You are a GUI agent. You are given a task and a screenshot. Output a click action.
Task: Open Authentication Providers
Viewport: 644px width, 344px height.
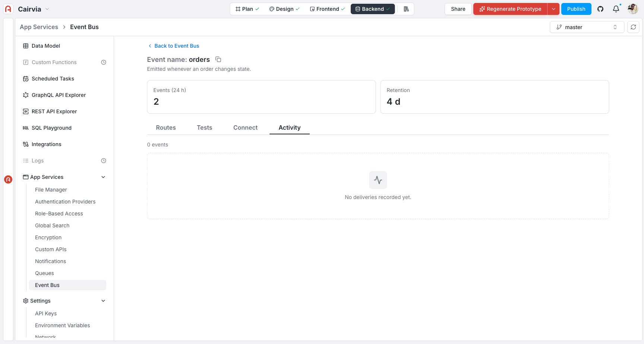[x=67, y=202]
